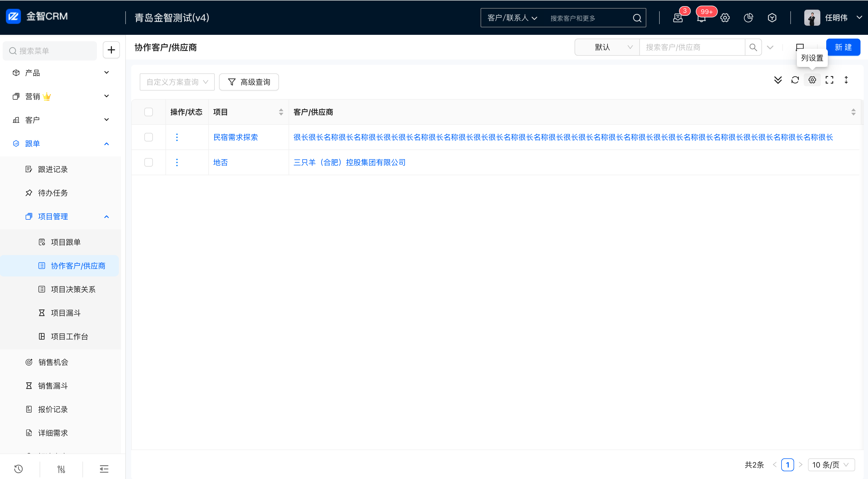This screenshot has height=479, width=868.
Task: Toggle the select-all checkbox in table header
Action: [149, 112]
